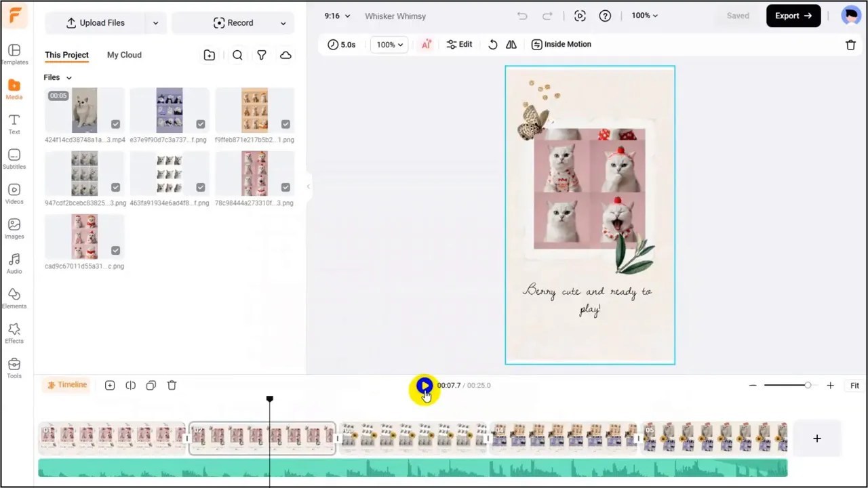Flip the template using the mirror icon
This screenshot has width=868, height=488.
point(511,44)
